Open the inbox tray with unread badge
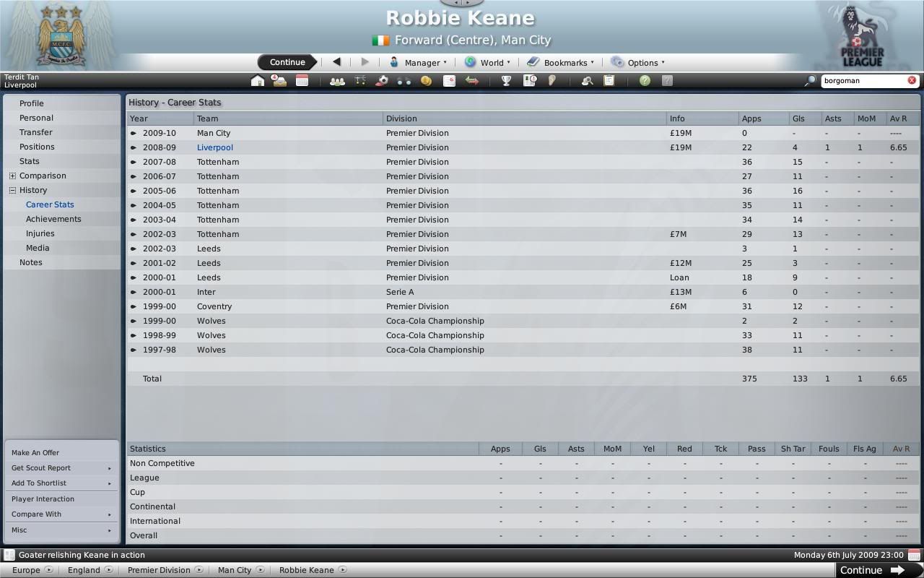 click(x=279, y=81)
